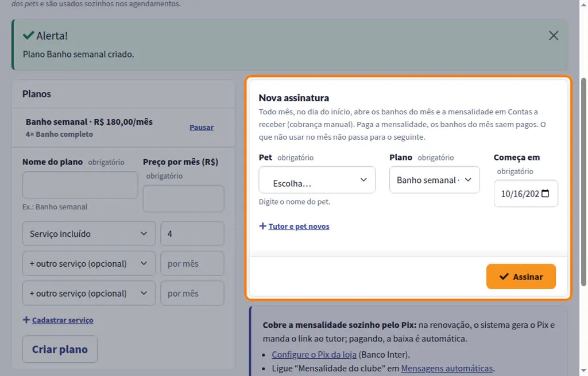Click the Criar plano button
This screenshot has height=376, width=588.
pyautogui.click(x=60, y=349)
